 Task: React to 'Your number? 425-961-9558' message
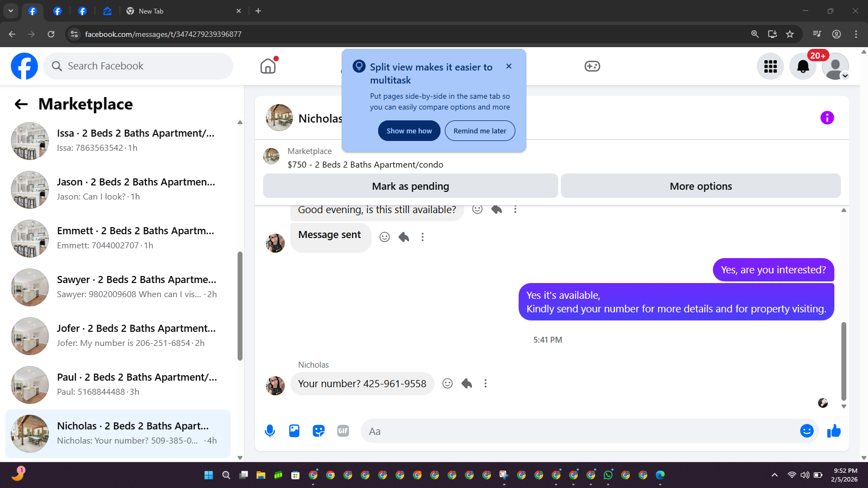[448, 383]
